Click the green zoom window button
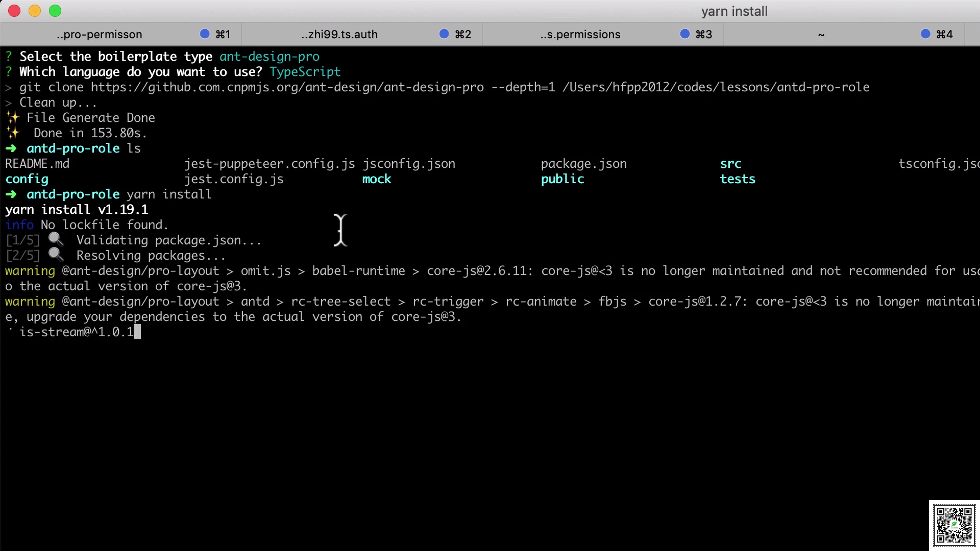980x551 pixels. pyautogui.click(x=55, y=11)
